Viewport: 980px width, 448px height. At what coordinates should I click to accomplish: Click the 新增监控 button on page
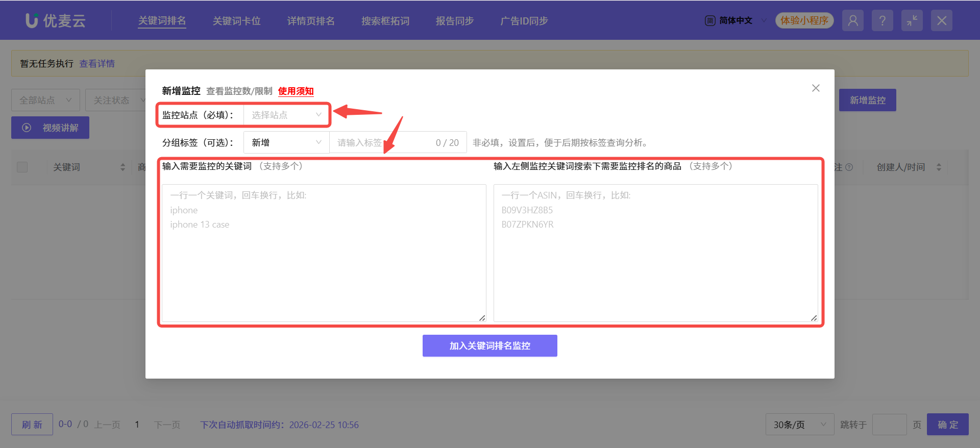868,100
